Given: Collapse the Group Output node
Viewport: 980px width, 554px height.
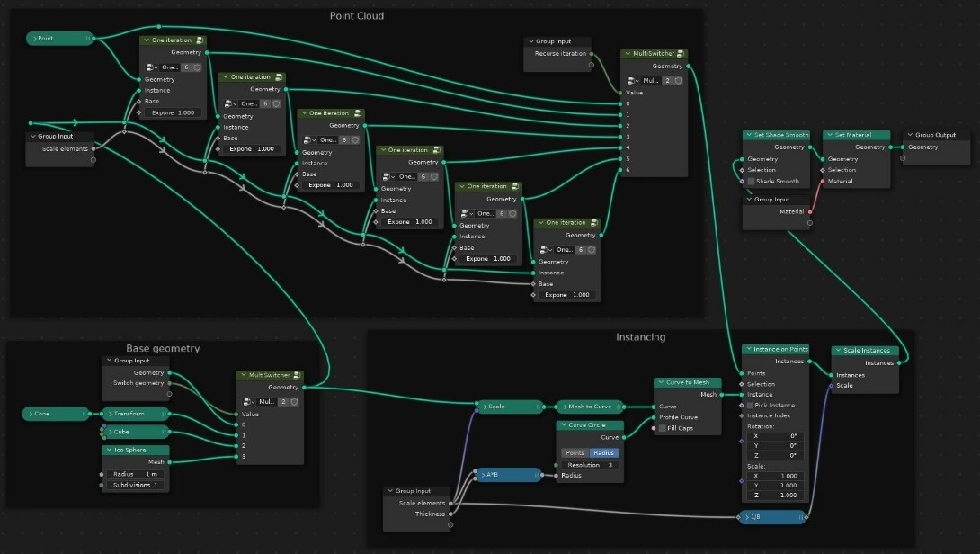Looking at the screenshot, I should click(910, 135).
